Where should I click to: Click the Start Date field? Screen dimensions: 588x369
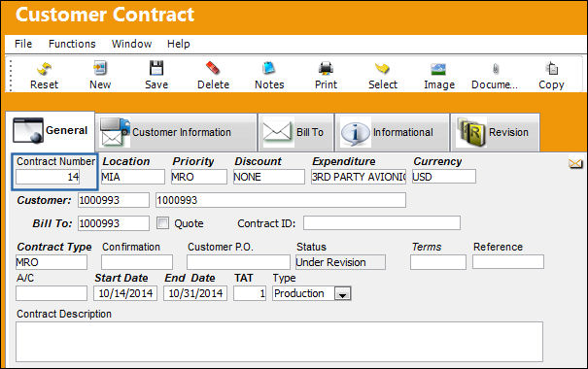click(125, 293)
